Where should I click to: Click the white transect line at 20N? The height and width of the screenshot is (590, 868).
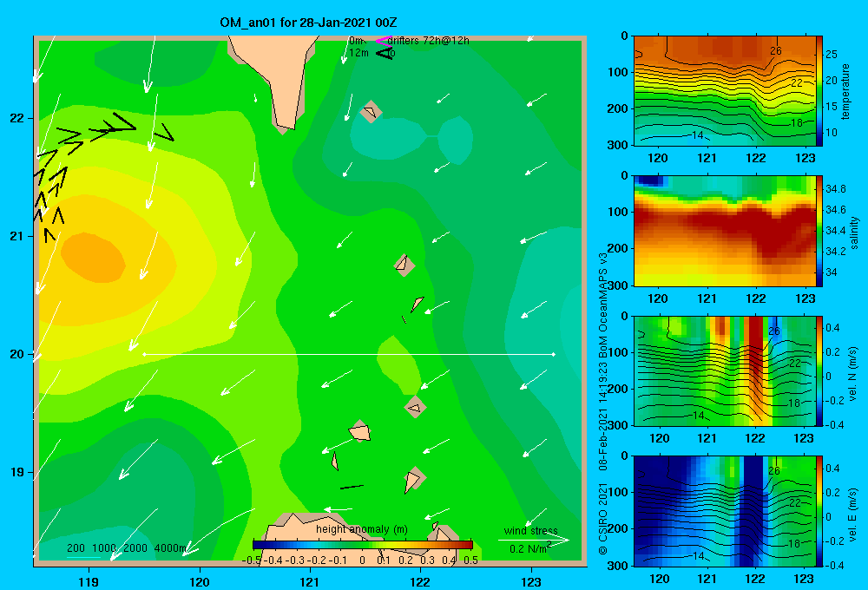click(349, 354)
